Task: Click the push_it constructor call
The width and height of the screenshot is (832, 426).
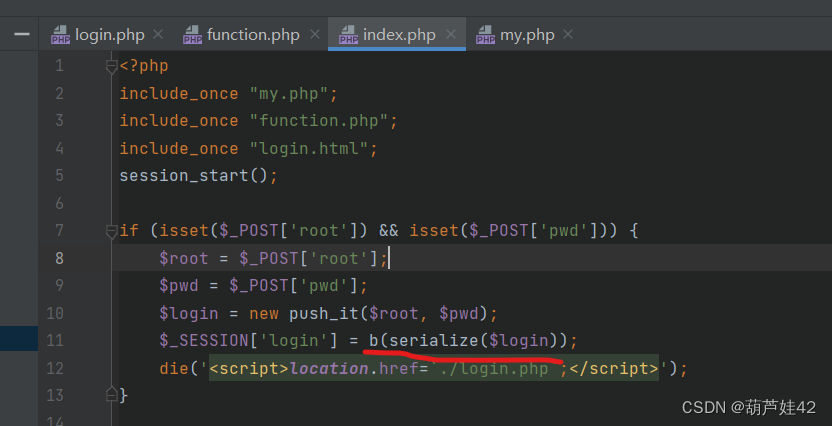Action: pyautogui.click(x=324, y=314)
